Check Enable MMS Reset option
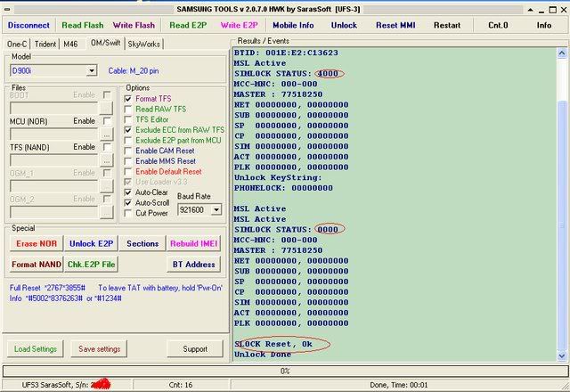 tap(128, 161)
